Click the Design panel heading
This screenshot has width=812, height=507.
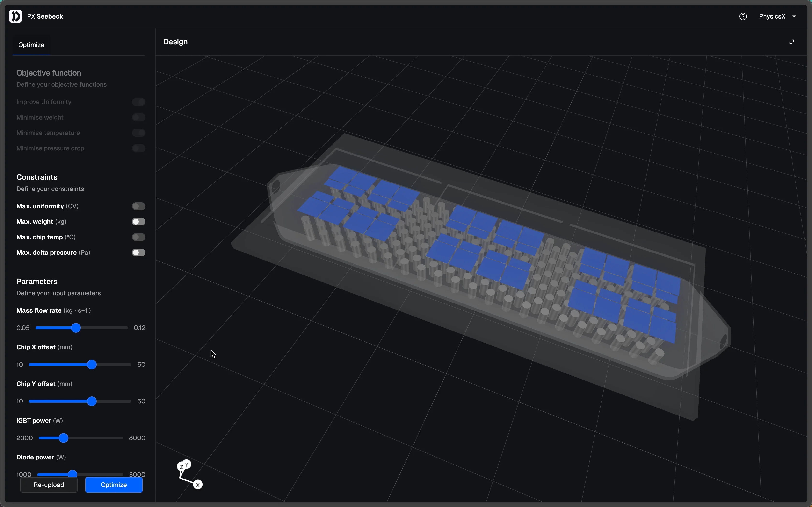(175, 42)
